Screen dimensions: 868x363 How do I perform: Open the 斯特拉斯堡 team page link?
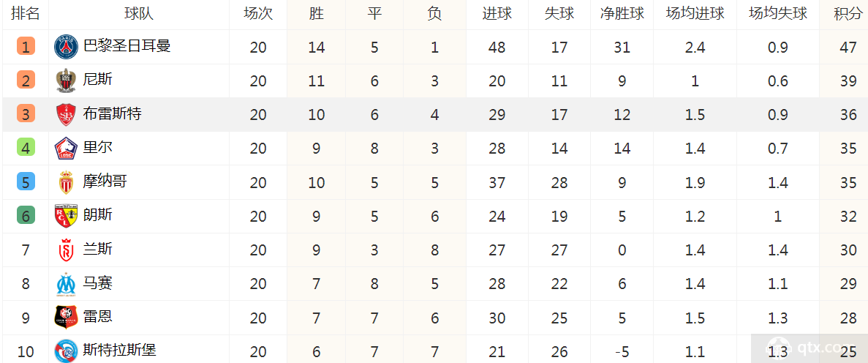tap(120, 350)
